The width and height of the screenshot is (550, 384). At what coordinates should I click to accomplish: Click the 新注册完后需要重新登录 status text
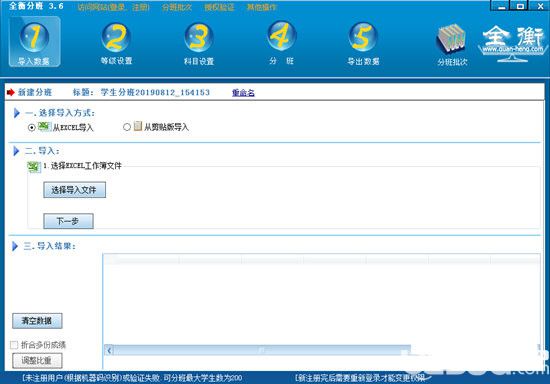click(359, 378)
